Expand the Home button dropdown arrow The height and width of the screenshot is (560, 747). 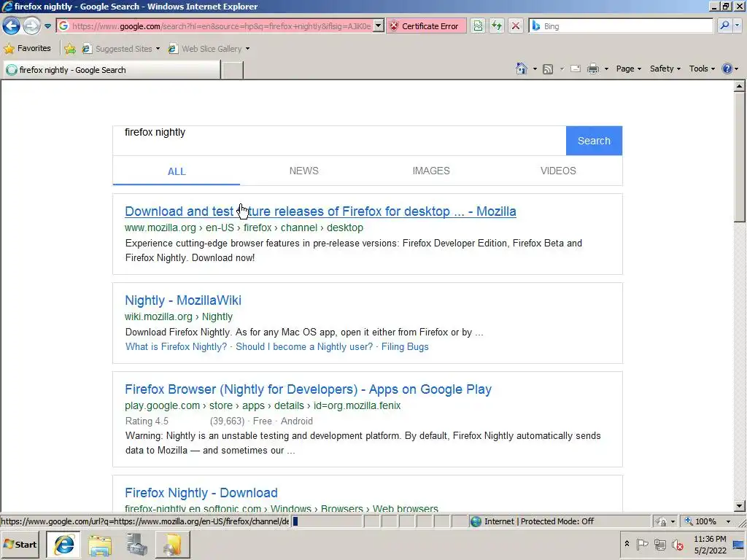tap(535, 69)
